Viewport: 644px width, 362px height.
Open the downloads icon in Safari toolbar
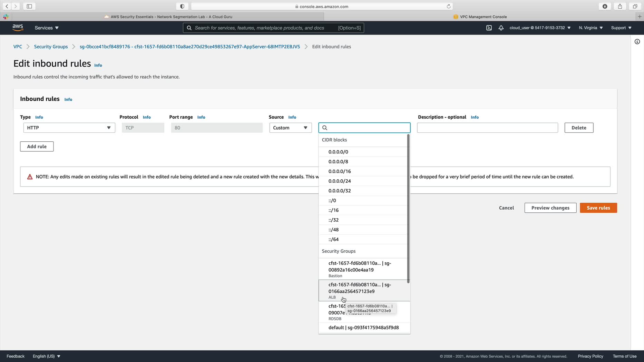pyautogui.click(x=605, y=6)
